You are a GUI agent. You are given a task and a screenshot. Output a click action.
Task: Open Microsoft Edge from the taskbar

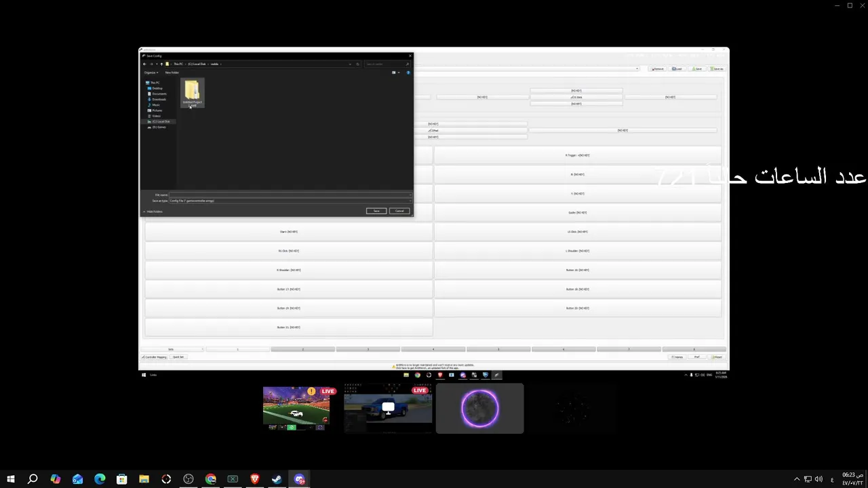click(100, 479)
